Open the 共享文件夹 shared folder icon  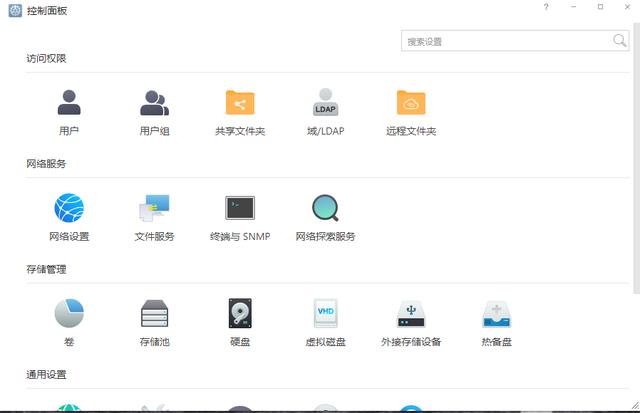(240, 102)
